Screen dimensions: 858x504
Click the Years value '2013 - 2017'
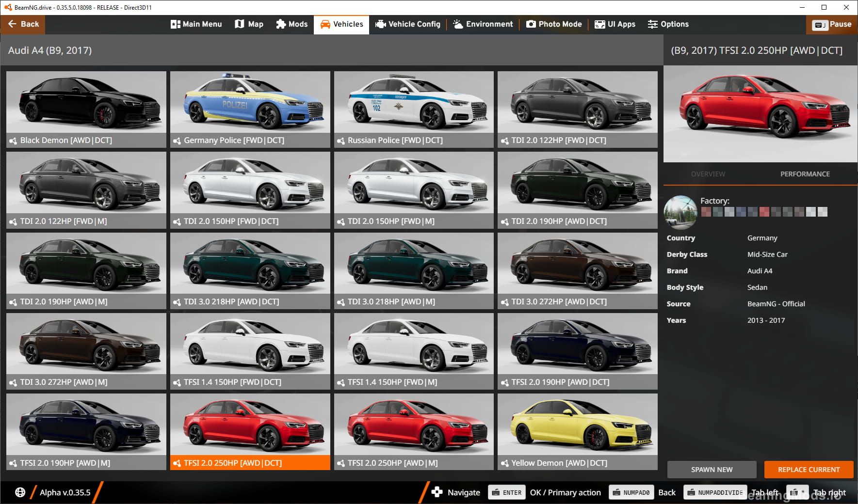(766, 320)
